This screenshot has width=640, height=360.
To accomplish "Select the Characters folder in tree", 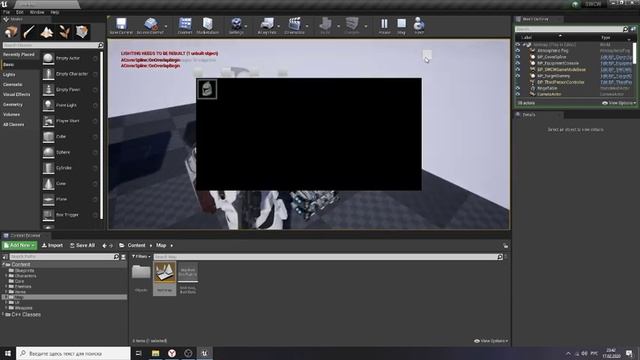I will point(25,276).
